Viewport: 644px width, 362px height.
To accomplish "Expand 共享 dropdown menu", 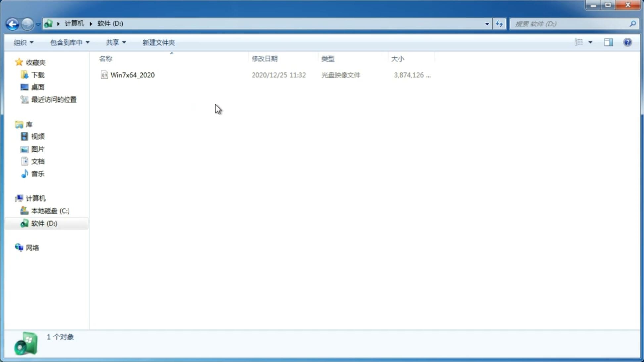I will point(115,42).
